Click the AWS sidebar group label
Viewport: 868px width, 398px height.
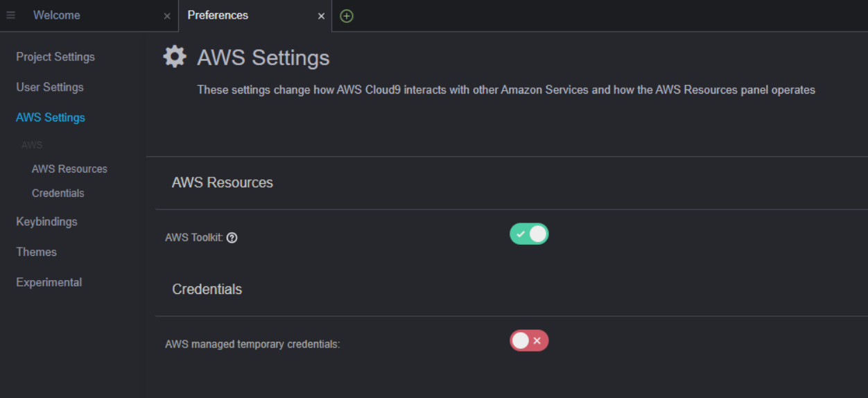(32, 145)
